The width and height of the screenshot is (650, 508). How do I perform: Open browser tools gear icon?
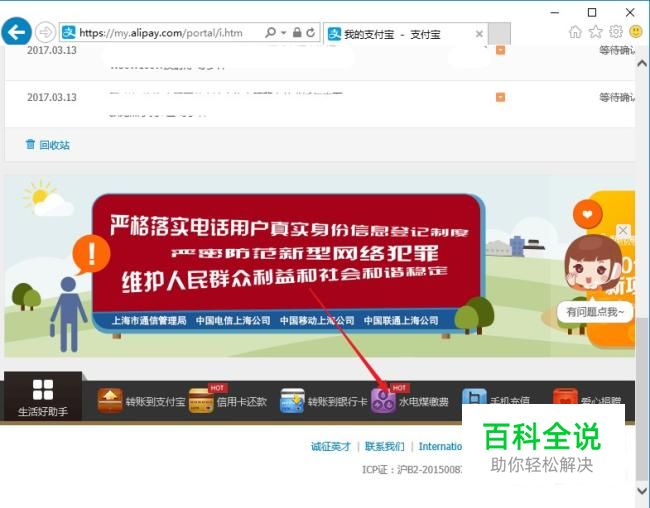[x=616, y=32]
